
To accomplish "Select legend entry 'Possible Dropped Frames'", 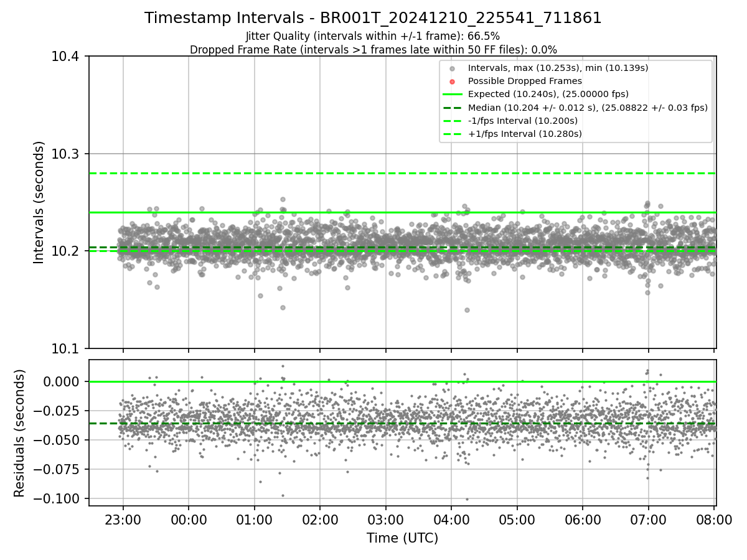I will pyautogui.click(x=525, y=81).
